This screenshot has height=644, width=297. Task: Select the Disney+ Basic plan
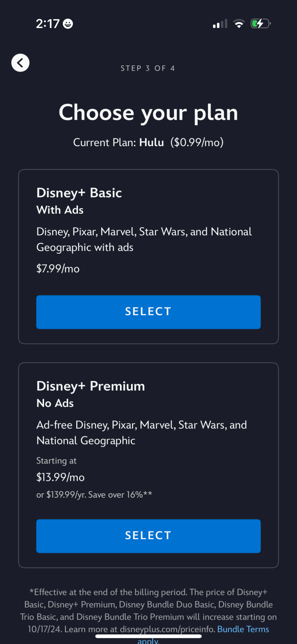coord(148,312)
